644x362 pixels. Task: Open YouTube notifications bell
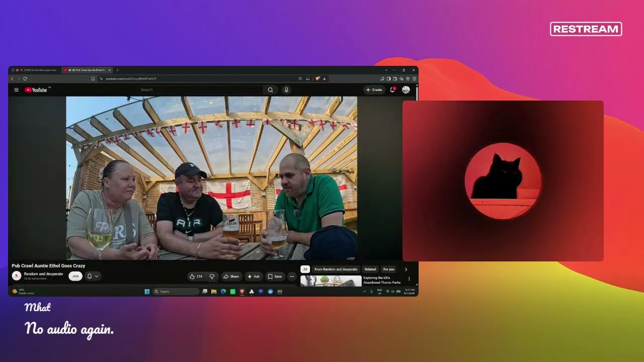click(x=392, y=90)
